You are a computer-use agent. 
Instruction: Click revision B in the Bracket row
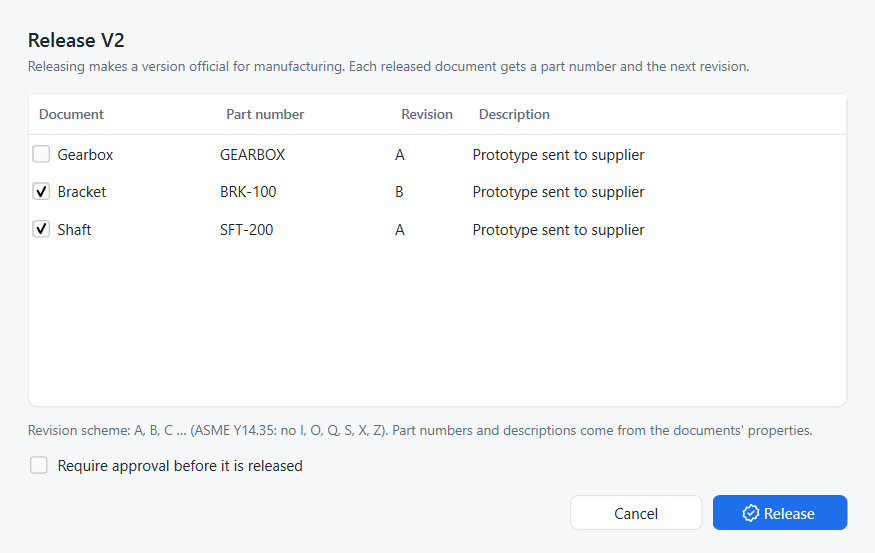coord(399,192)
